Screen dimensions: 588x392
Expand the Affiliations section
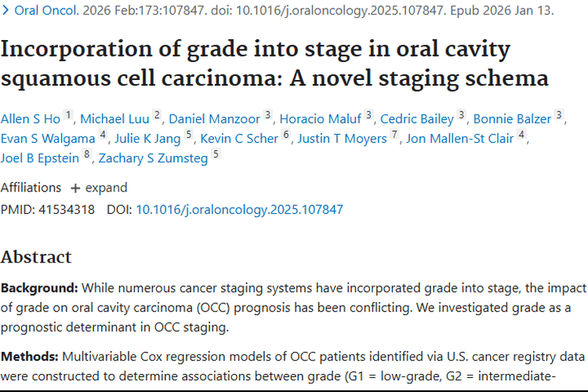pyautogui.click(x=98, y=187)
